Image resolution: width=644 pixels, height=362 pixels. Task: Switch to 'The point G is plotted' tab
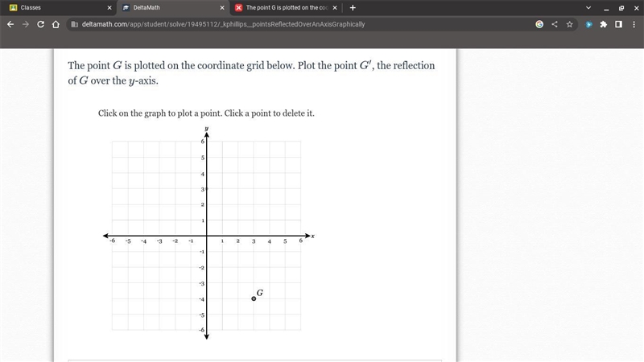click(x=286, y=7)
